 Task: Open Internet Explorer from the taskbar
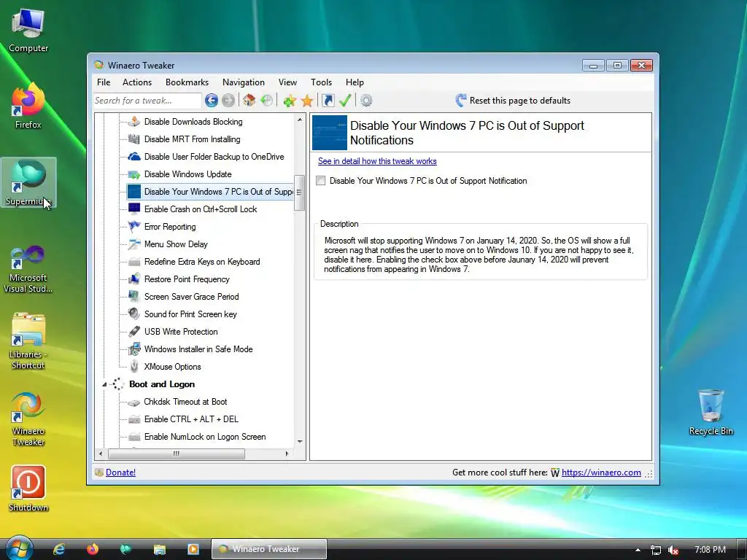pos(59,549)
